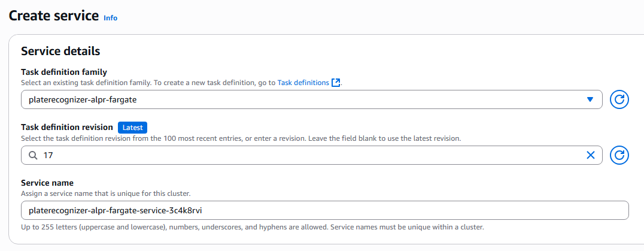Image resolution: width=644 pixels, height=251 pixels.
Task: Click the magnifier icon in the revision field
Action: 32,155
